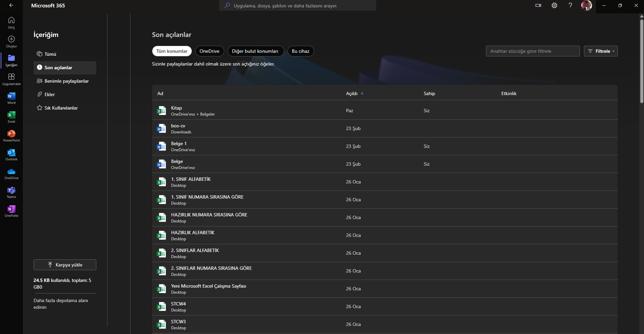The height and width of the screenshot is (334, 644).
Task: Open Excel from the left sidebar
Action: click(11, 117)
